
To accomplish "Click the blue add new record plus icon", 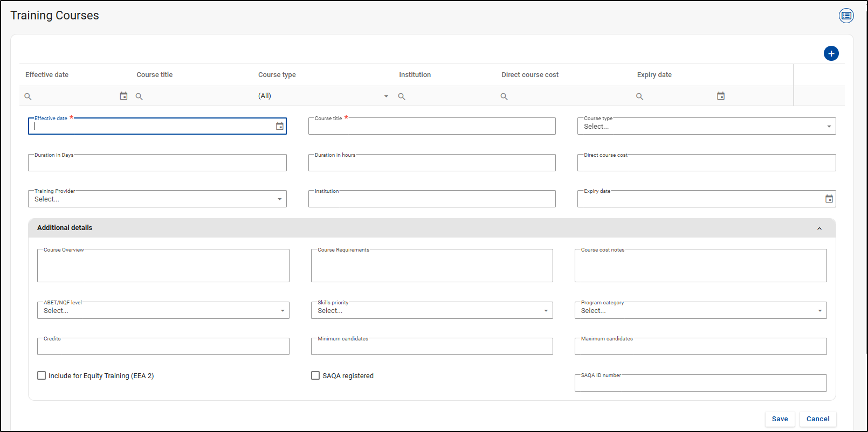I will coord(831,53).
